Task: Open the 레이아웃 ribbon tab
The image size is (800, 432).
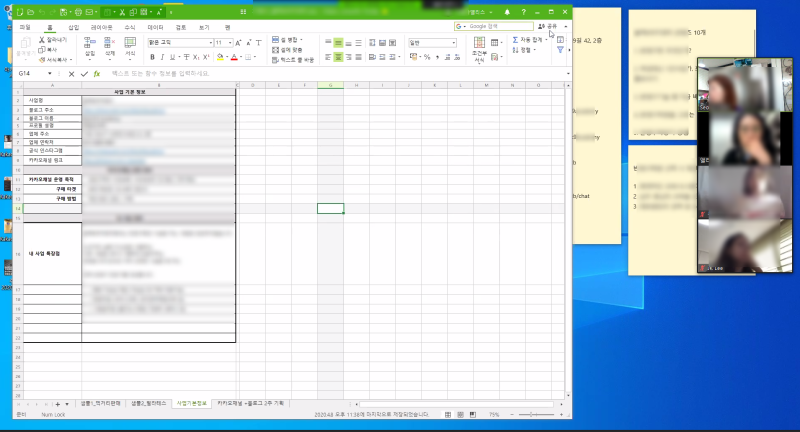Action: [x=102, y=27]
